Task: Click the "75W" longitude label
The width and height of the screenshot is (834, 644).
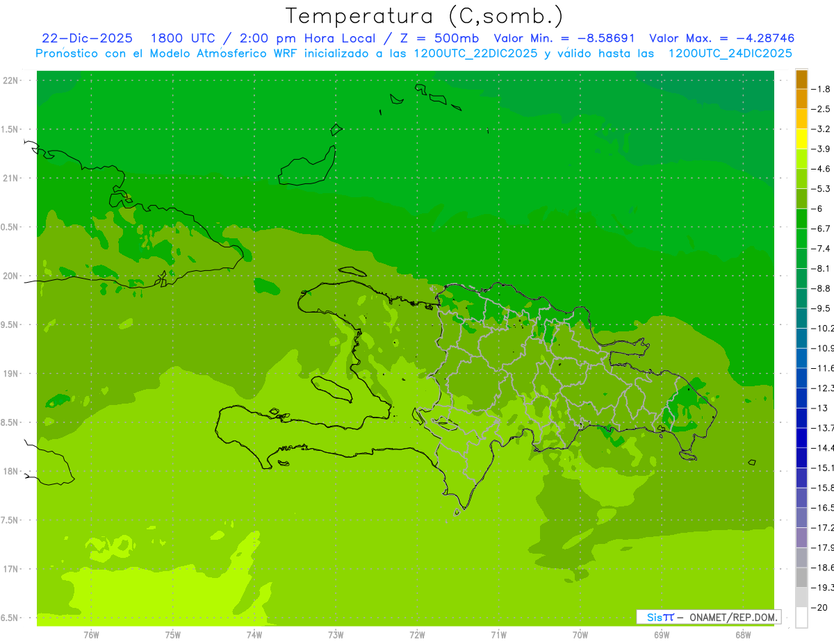Action: point(173,635)
